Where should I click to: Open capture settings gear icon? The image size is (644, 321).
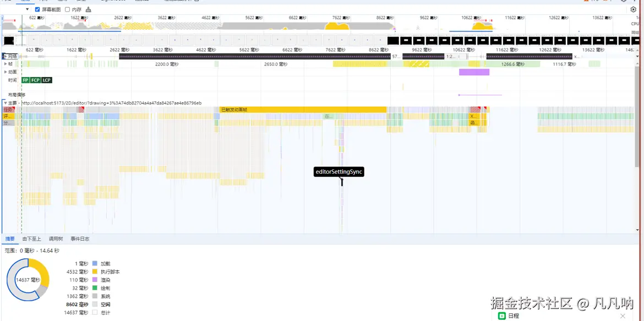tap(633, 9)
